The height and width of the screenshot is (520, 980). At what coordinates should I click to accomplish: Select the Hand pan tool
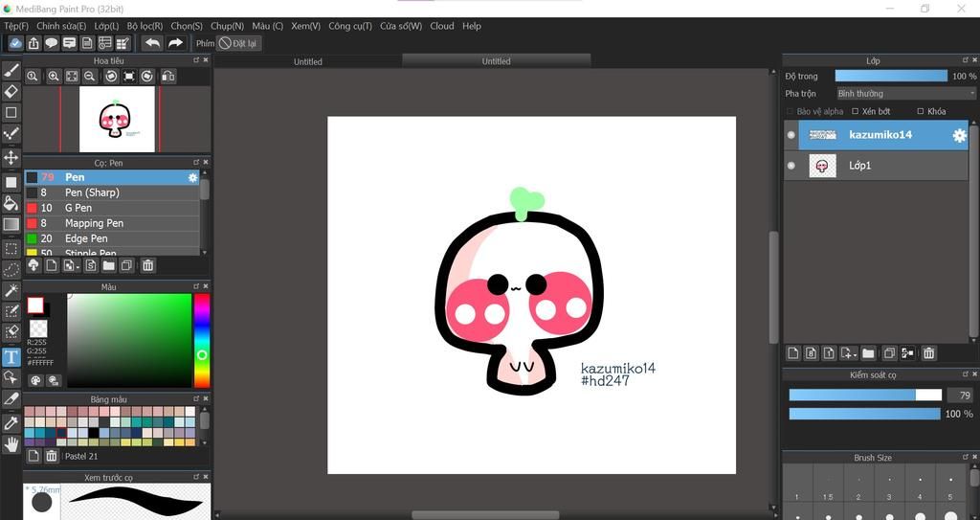[11, 444]
